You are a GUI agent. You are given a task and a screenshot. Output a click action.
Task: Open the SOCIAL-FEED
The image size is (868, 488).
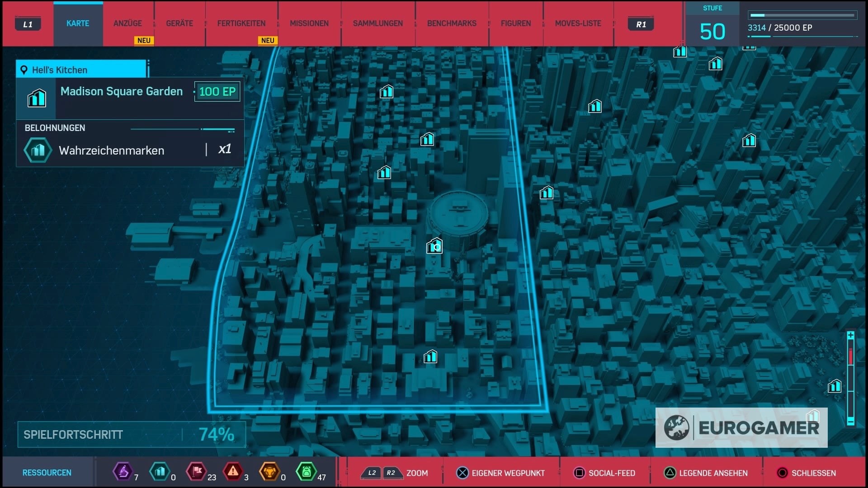click(612, 473)
